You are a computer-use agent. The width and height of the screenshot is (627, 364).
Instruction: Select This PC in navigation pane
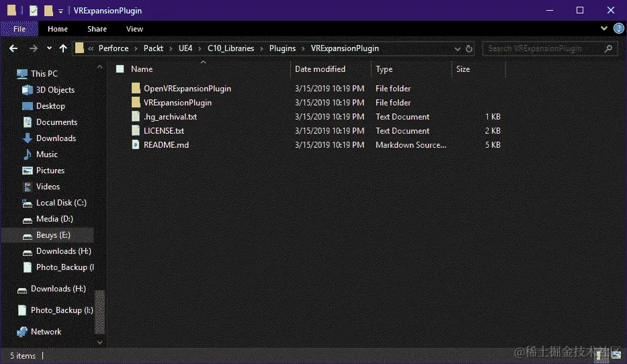pos(44,73)
